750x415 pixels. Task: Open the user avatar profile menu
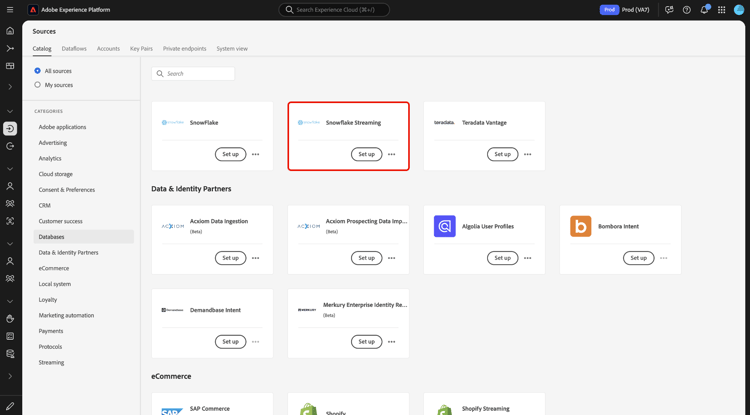pyautogui.click(x=739, y=10)
